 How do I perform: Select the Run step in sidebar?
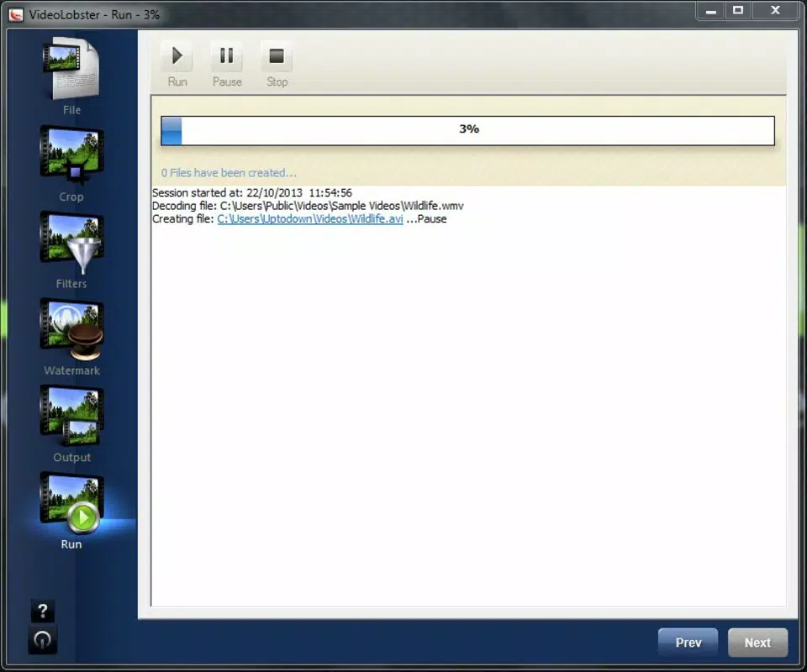click(x=71, y=511)
